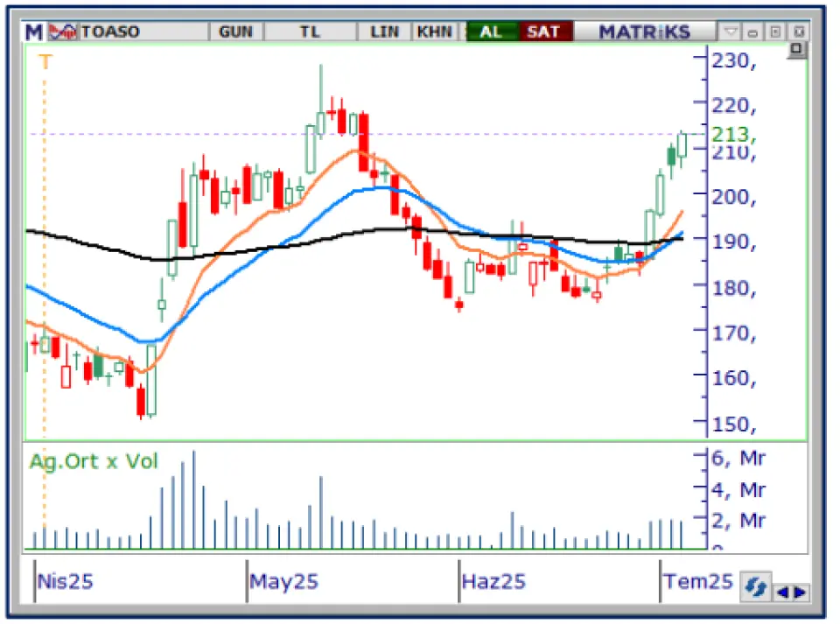840x624 pixels.
Task: Click the green 213 current price label
Action: coord(733,134)
